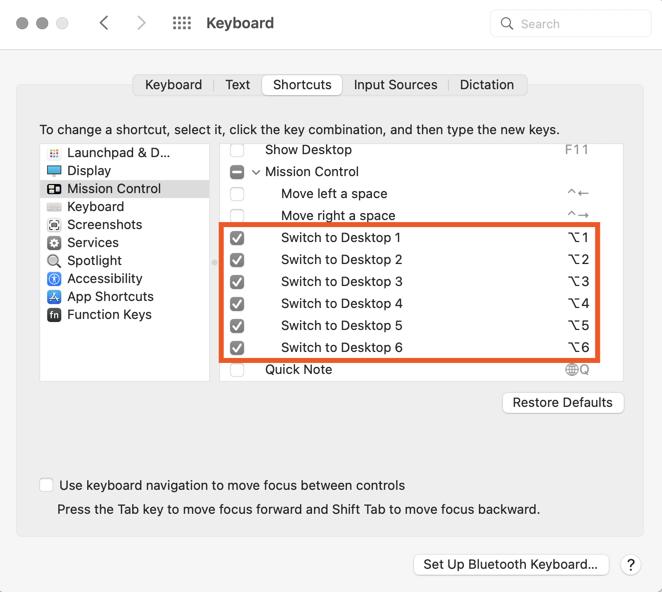Toggle the Mission Control group checkbox
Image resolution: width=662 pixels, height=592 pixels.
[237, 172]
